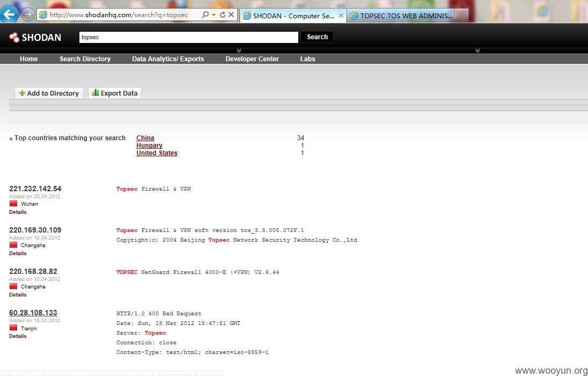588x376 pixels.
Task: Click the SHODAN logo
Action: 35,37
